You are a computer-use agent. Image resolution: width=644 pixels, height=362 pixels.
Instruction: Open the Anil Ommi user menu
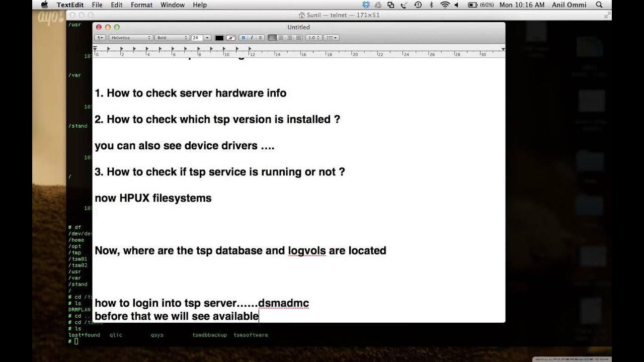[x=570, y=5]
